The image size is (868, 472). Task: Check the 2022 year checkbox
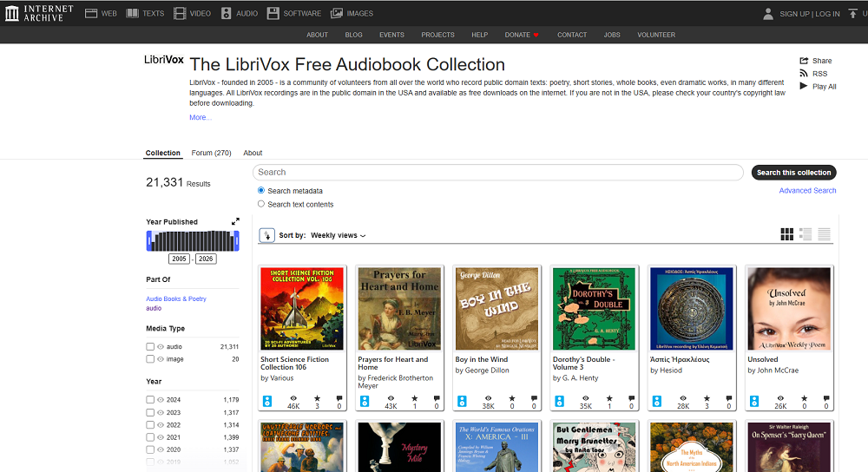pyautogui.click(x=150, y=425)
